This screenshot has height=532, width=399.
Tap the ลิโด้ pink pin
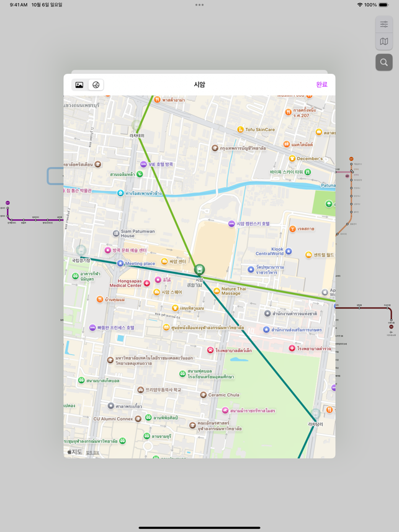pos(158,279)
